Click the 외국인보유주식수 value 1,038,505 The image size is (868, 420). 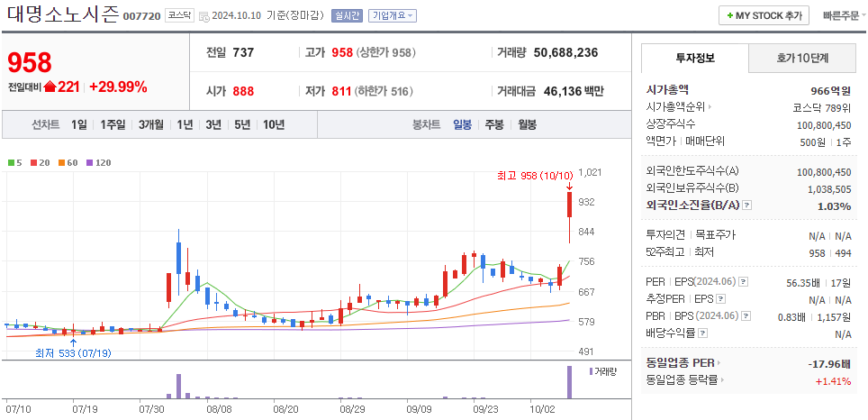coord(829,189)
